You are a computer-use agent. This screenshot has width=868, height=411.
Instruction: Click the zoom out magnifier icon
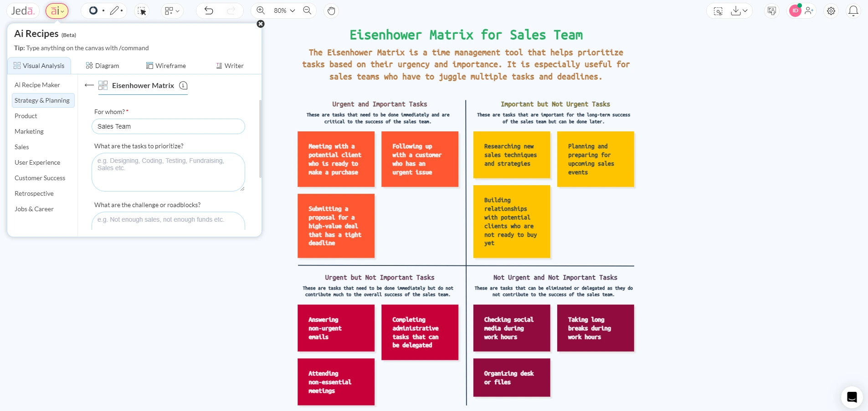pyautogui.click(x=308, y=10)
